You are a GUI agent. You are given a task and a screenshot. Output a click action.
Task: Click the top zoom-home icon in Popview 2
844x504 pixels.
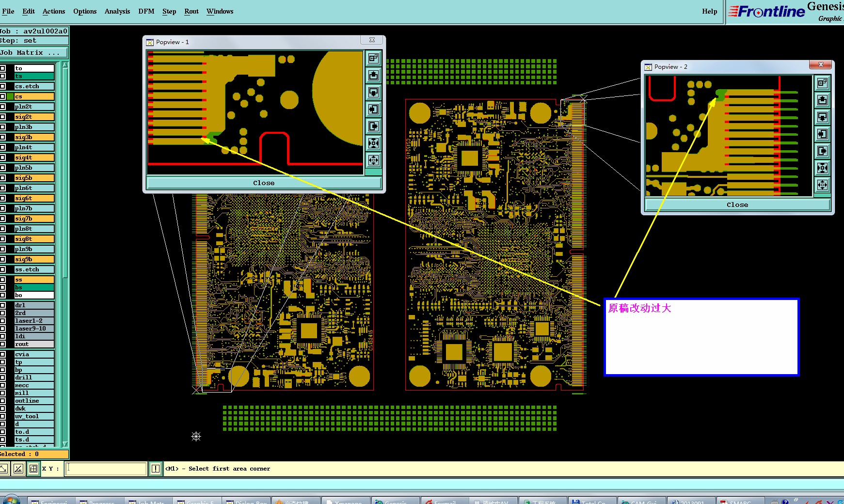coord(822,83)
